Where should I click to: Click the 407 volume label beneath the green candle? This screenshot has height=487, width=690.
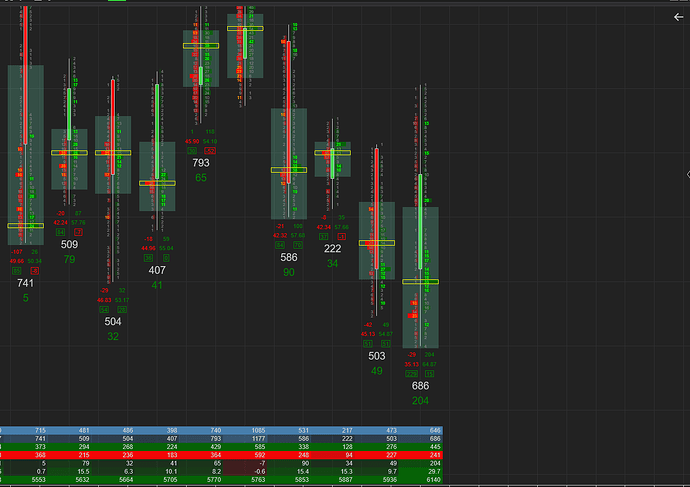point(157,270)
